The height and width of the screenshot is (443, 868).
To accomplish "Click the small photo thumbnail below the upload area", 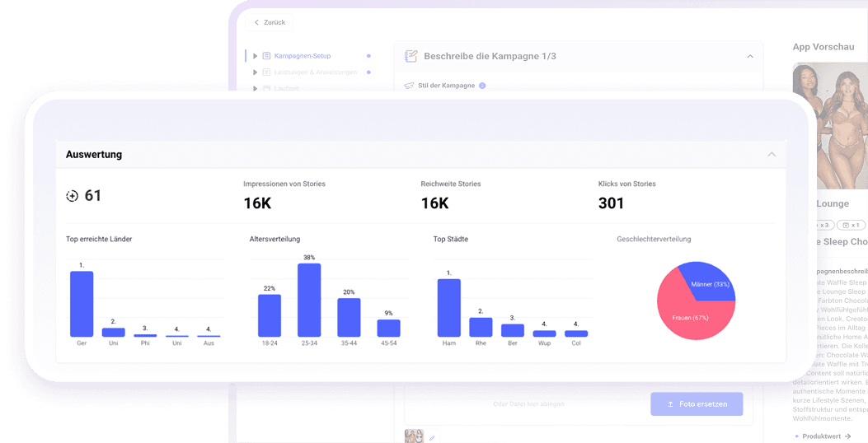I will (414, 436).
